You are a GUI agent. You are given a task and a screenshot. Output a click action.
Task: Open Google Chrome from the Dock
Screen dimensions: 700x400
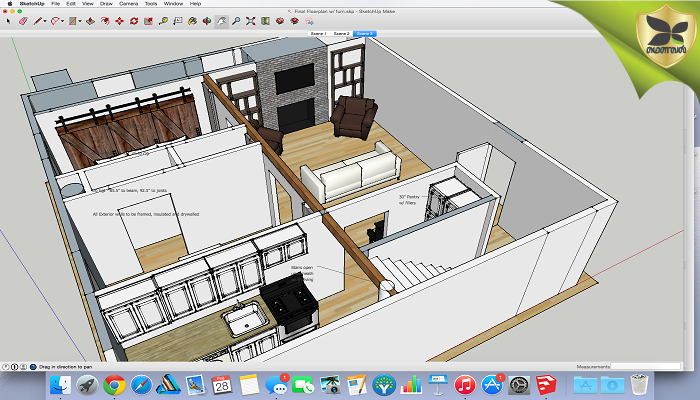click(x=114, y=384)
